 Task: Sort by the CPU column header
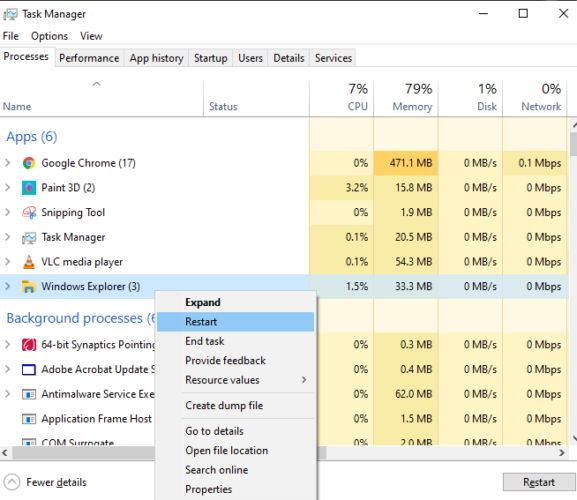point(341,98)
